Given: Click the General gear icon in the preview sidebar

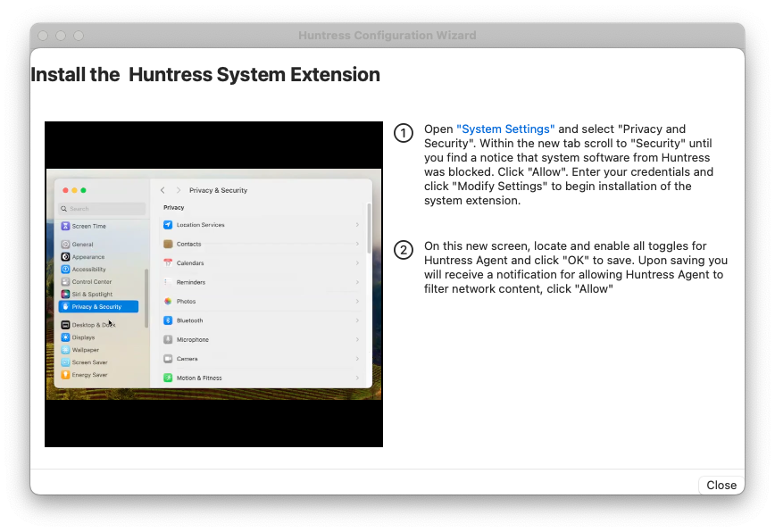Looking at the screenshot, I should tap(65, 244).
